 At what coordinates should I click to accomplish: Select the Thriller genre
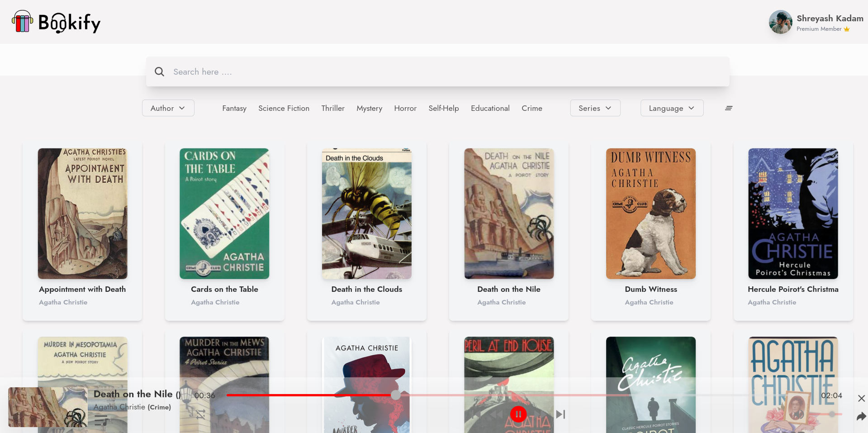pos(333,108)
